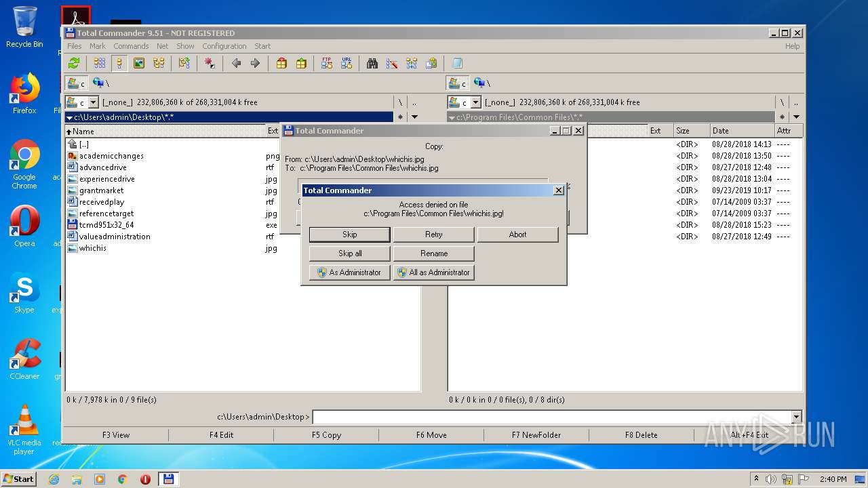Viewport: 868px width, 488px height.
Task: Open the Mark menu
Action: pyautogui.click(x=98, y=46)
